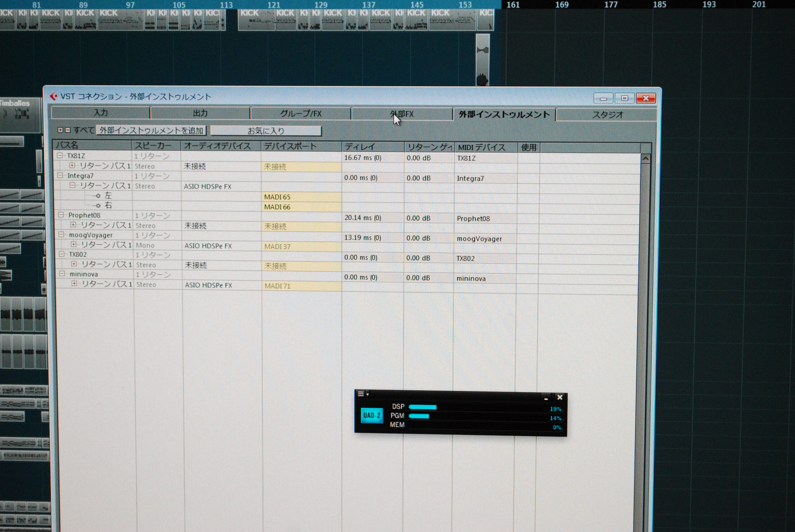
Task: Expand mininova リターンバス1 row
Action: 74,283
